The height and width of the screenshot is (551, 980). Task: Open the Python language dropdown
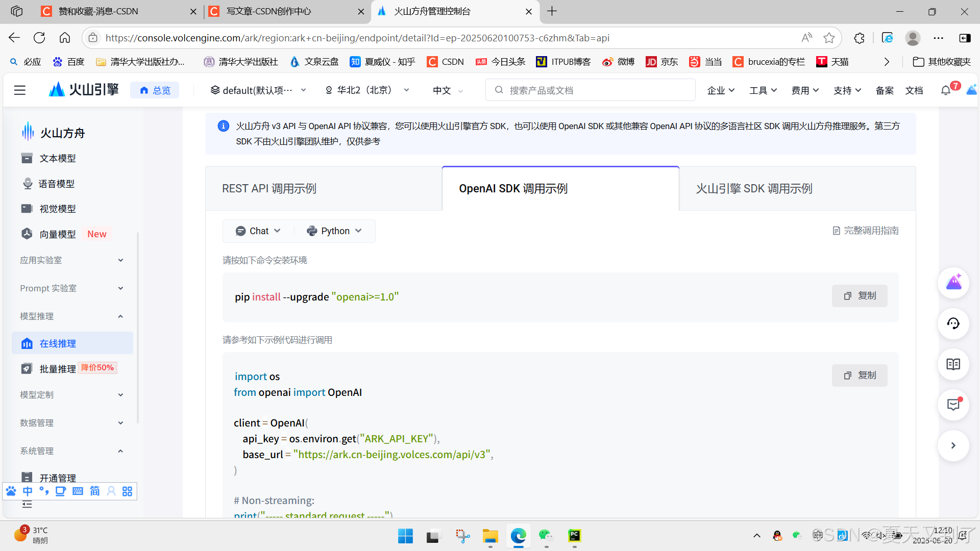(334, 231)
